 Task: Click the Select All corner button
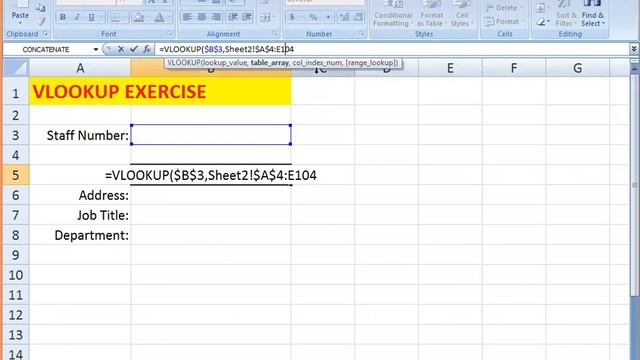16,68
